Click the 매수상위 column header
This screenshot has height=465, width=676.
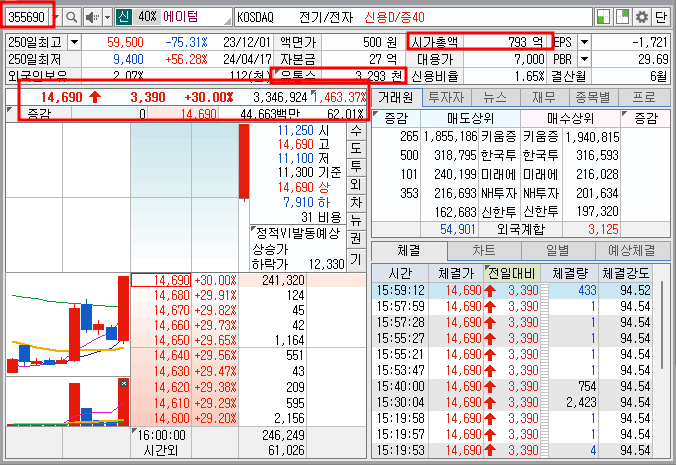coord(570,118)
